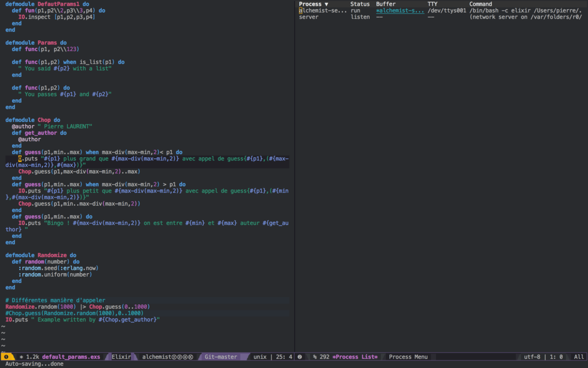
Task: Sort by Process column header arrow
Action: pos(326,4)
